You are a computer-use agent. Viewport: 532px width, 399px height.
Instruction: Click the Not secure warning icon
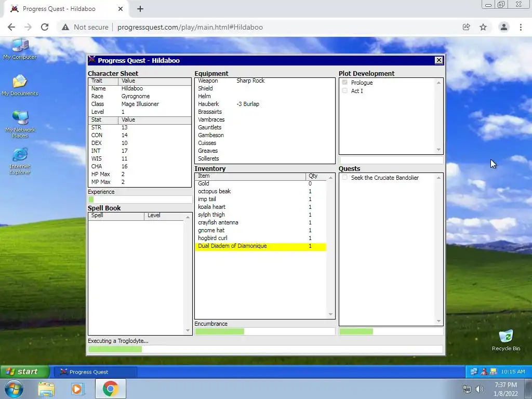pyautogui.click(x=65, y=27)
